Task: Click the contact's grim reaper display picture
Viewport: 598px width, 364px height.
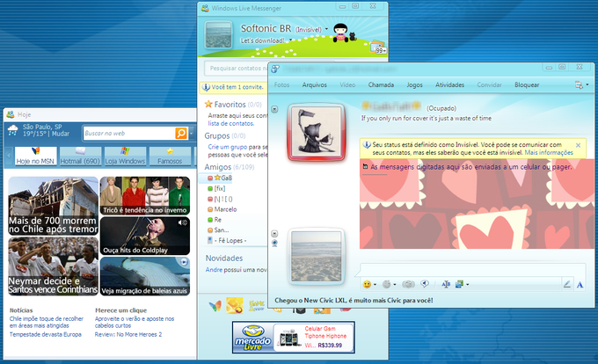Action: 317,132
